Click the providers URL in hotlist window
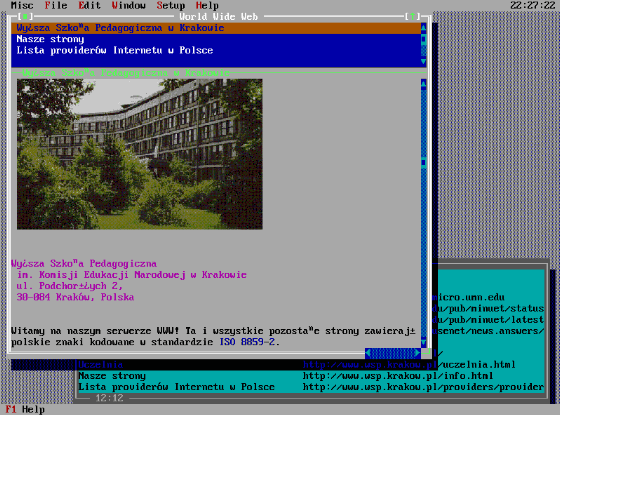The image size is (640, 480). pos(423,387)
